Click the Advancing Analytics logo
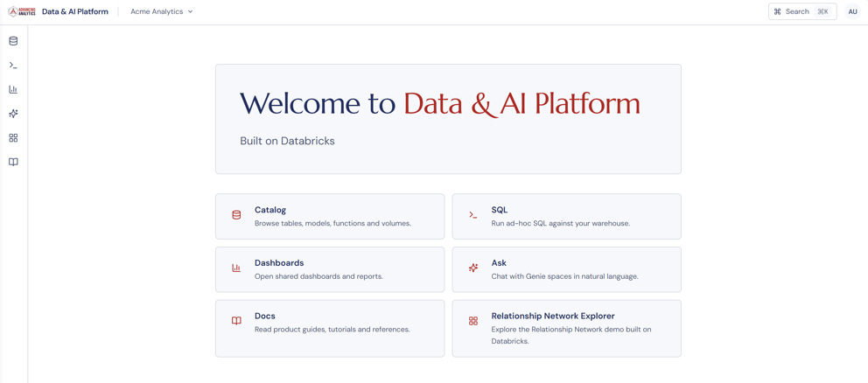Viewport: 868px width, 383px height. [22, 11]
